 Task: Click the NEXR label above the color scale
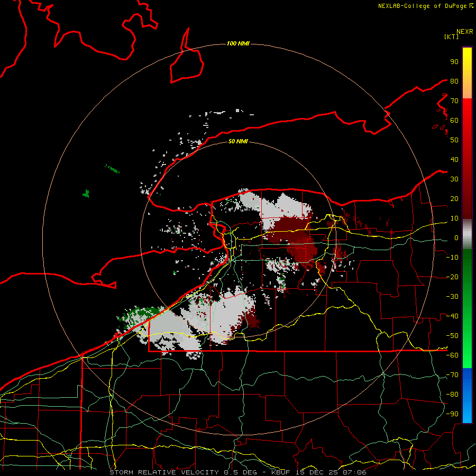click(x=464, y=32)
